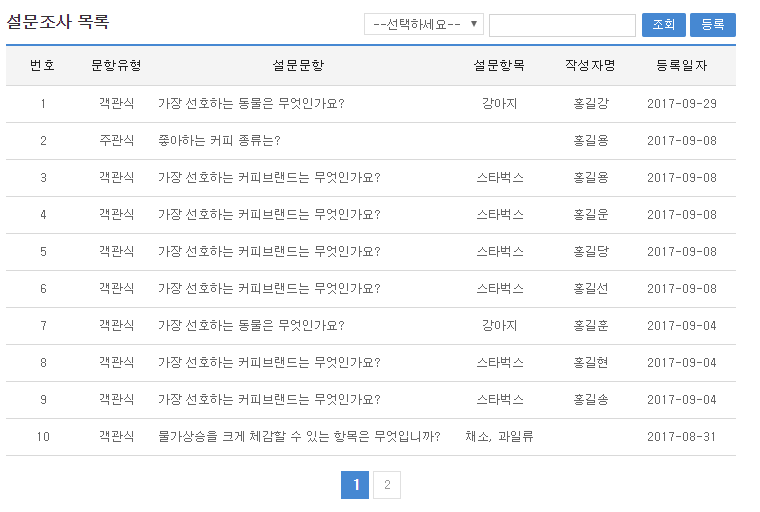Go to page 2 of the list
This screenshot has width=760, height=512.
tap(387, 486)
